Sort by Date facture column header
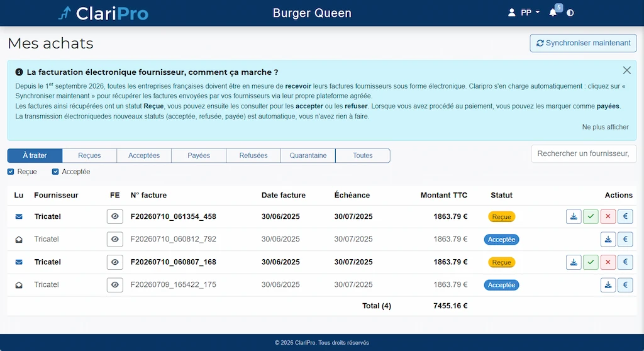This screenshot has height=351, width=644. pyautogui.click(x=284, y=195)
